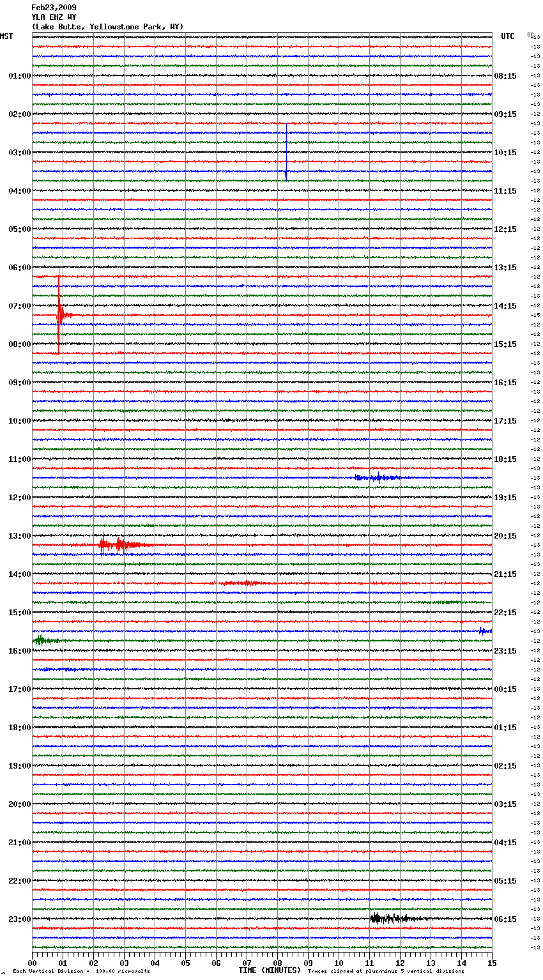
Task: Click the "10:15" UTC time label
Action: pyautogui.click(x=505, y=153)
